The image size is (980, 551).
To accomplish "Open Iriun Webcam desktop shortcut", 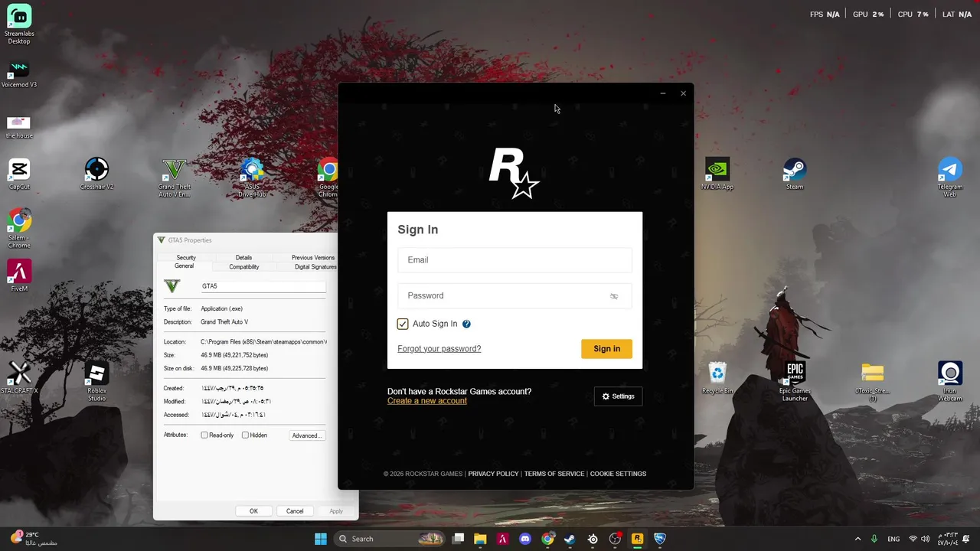I will 950,383.
